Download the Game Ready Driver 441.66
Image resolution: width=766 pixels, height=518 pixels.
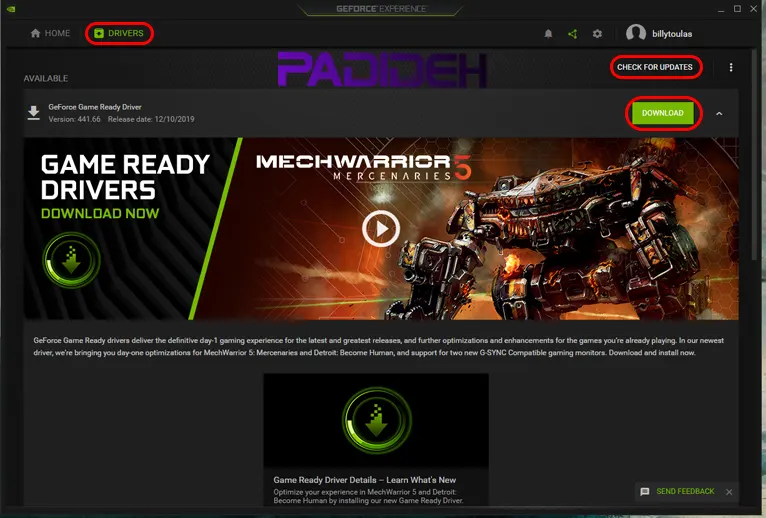pyautogui.click(x=662, y=113)
